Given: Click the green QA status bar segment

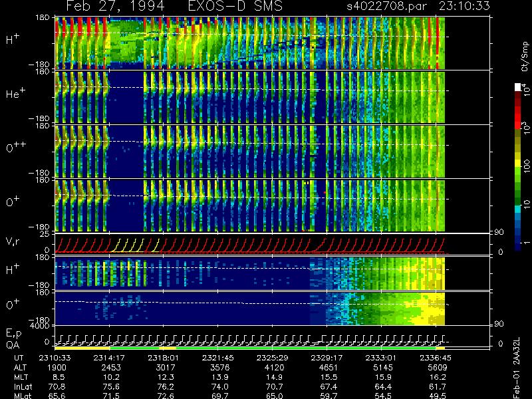Looking at the screenshot, I should pos(305,348).
